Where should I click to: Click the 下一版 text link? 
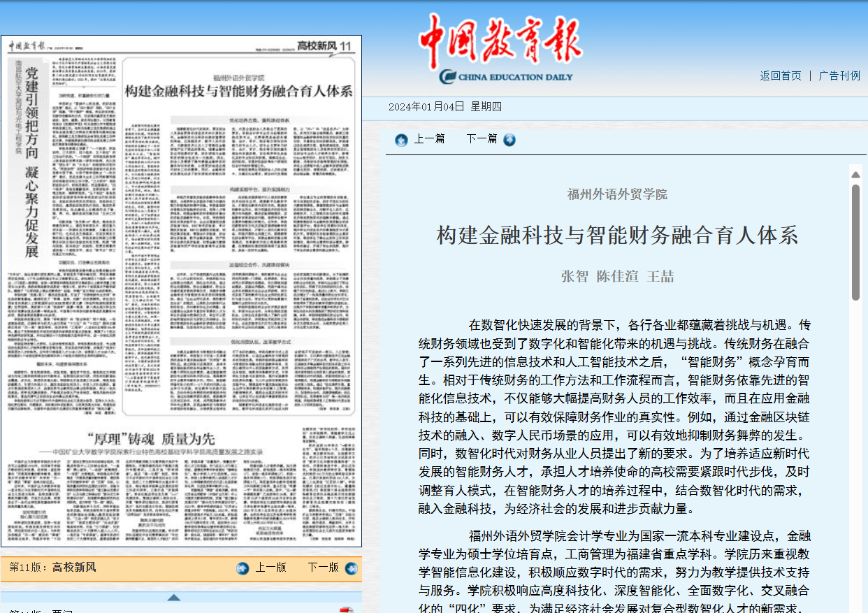click(323, 568)
